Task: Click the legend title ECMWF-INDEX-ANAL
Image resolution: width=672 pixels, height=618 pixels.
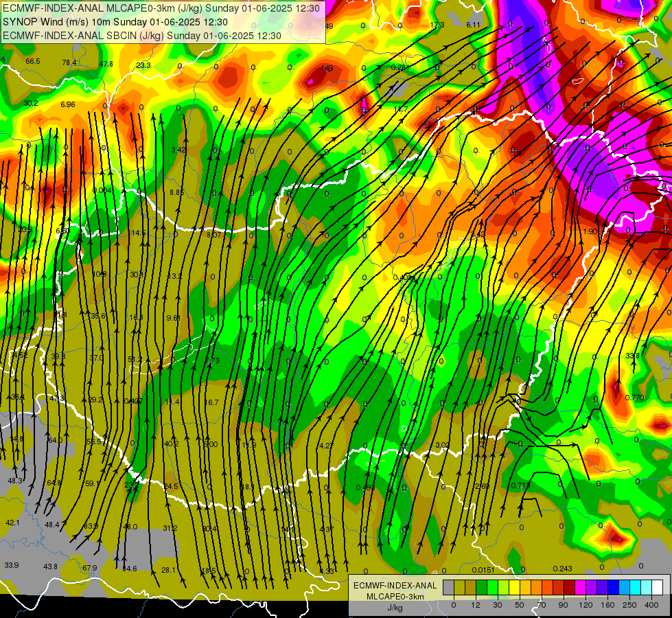Action: [x=395, y=586]
